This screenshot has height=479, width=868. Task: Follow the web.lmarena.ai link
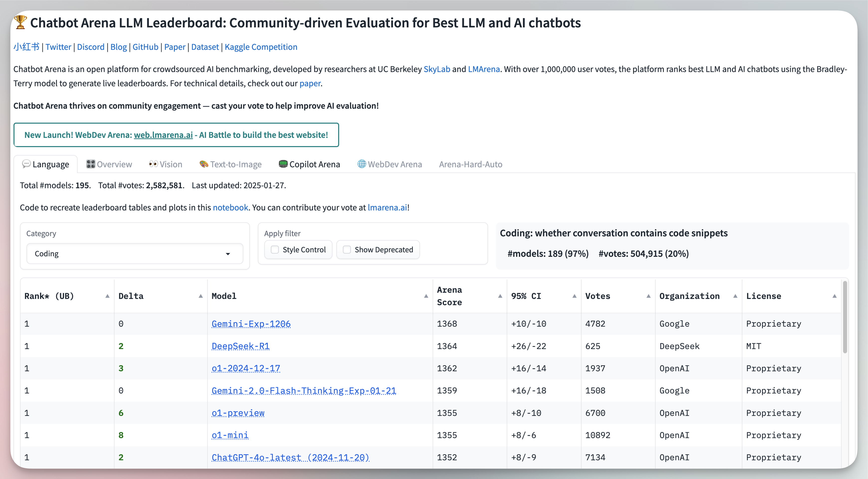click(163, 135)
